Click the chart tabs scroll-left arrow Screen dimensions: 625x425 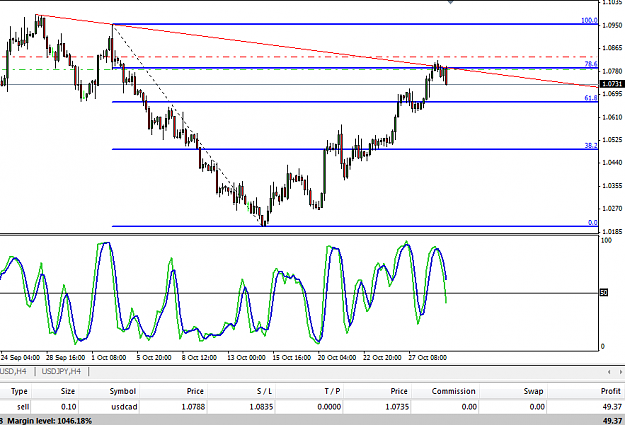point(609,372)
